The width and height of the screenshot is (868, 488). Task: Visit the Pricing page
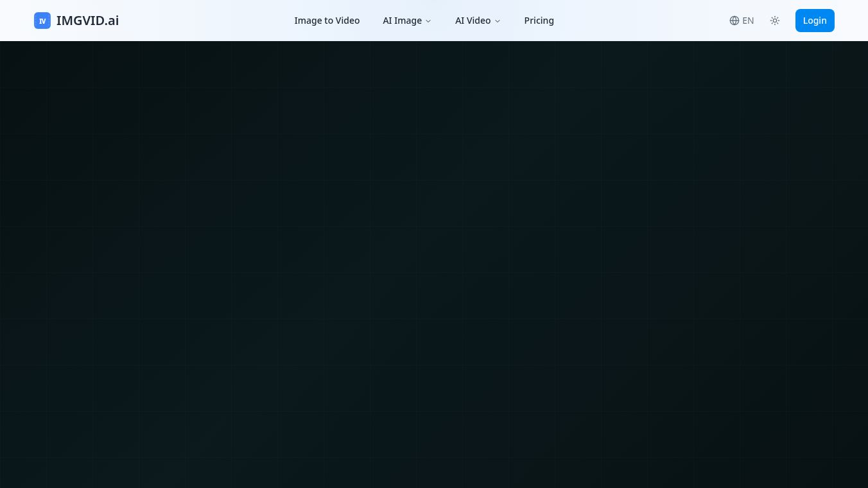point(539,21)
